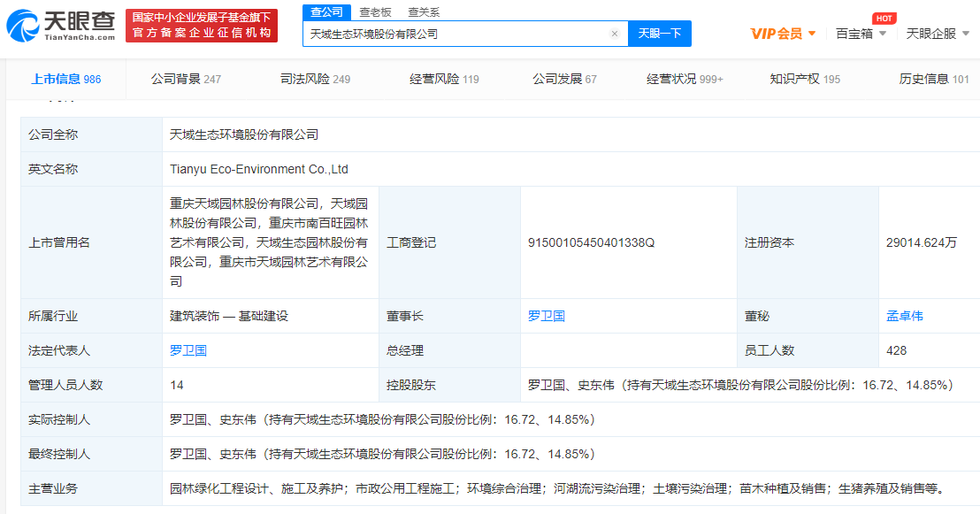Screen dimensions: 980x514
Task: Select the management headcount value 14
Action: click(177, 385)
